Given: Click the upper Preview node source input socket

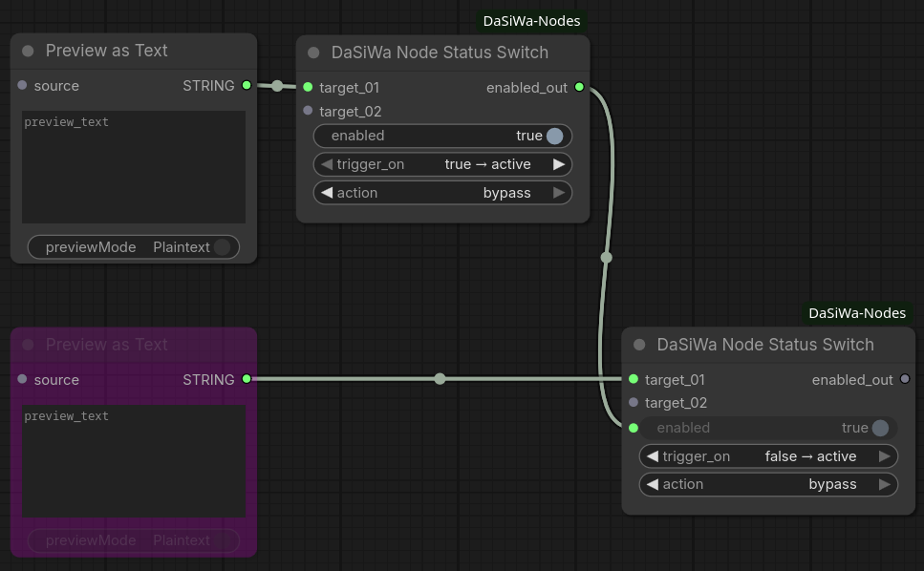Looking at the screenshot, I should [22, 85].
